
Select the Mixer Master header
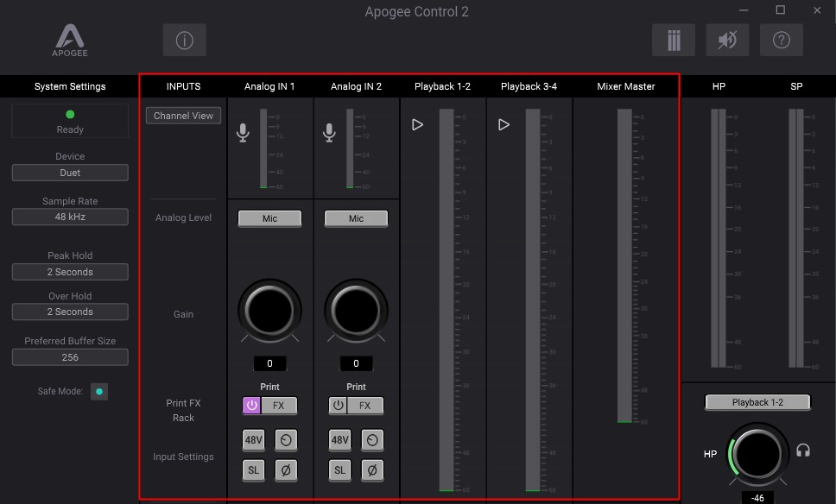(x=626, y=86)
